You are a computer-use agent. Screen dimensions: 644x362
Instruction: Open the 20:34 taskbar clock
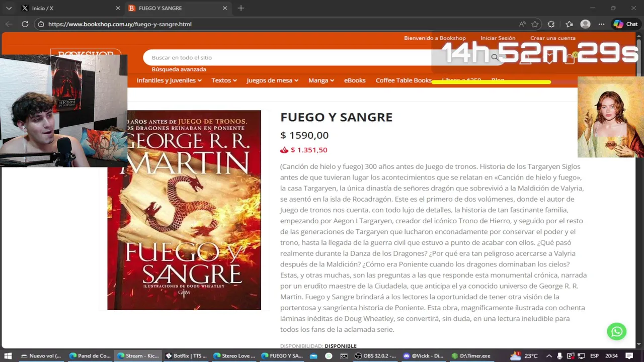point(611,356)
